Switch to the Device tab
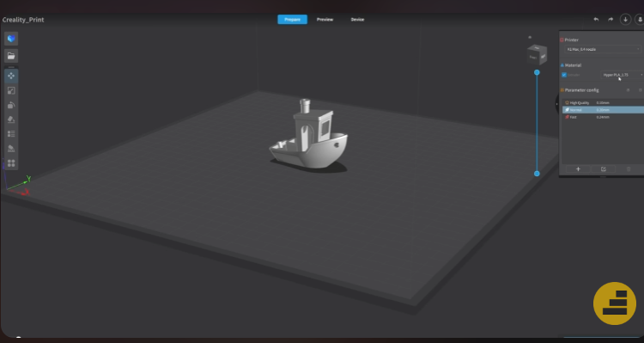The height and width of the screenshot is (343, 644). pyautogui.click(x=357, y=19)
